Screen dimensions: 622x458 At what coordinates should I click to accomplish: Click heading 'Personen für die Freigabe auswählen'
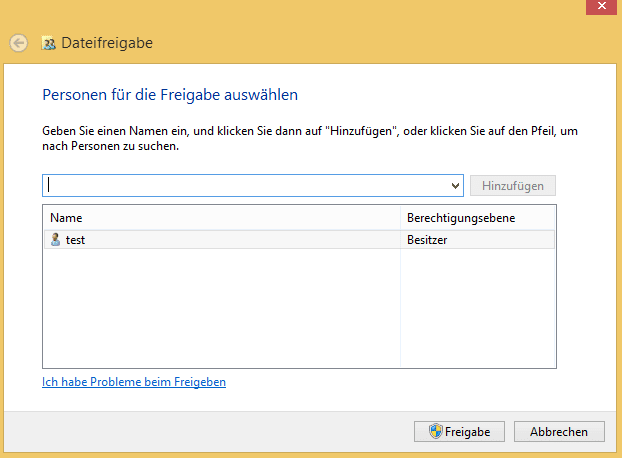[x=170, y=95]
